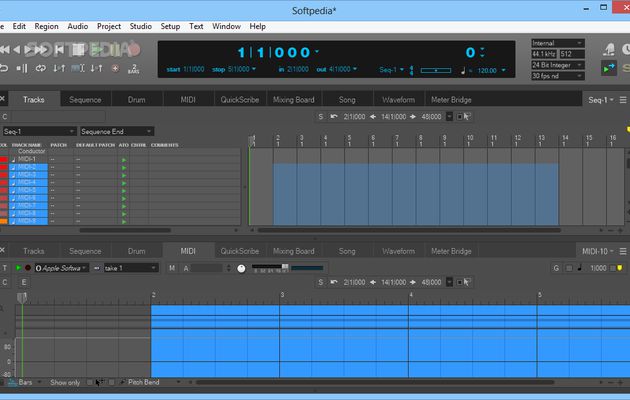
Task: Click the red color swatch for MIDI-2
Action: (4, 167)
